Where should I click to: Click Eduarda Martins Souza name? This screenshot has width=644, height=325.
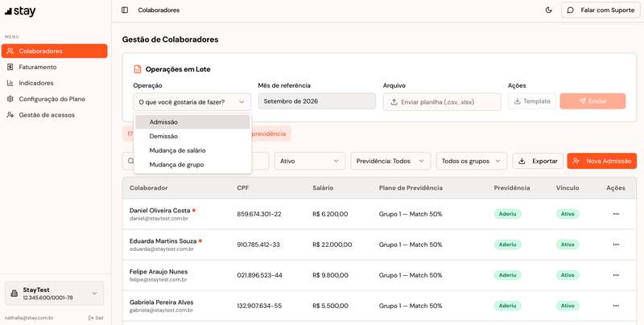(163, 241)
